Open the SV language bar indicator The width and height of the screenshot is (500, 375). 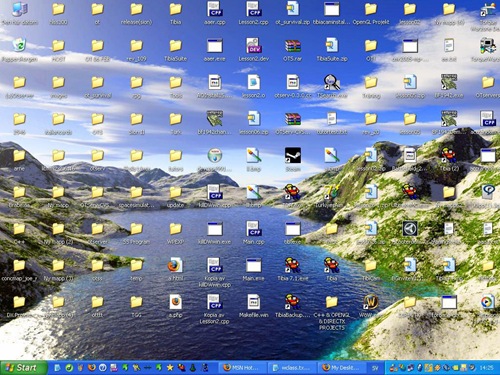(375, 368)
